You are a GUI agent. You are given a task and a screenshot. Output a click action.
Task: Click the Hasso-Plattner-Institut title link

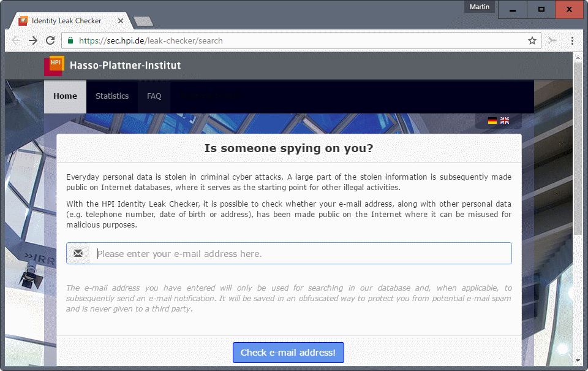pos(125,66)
